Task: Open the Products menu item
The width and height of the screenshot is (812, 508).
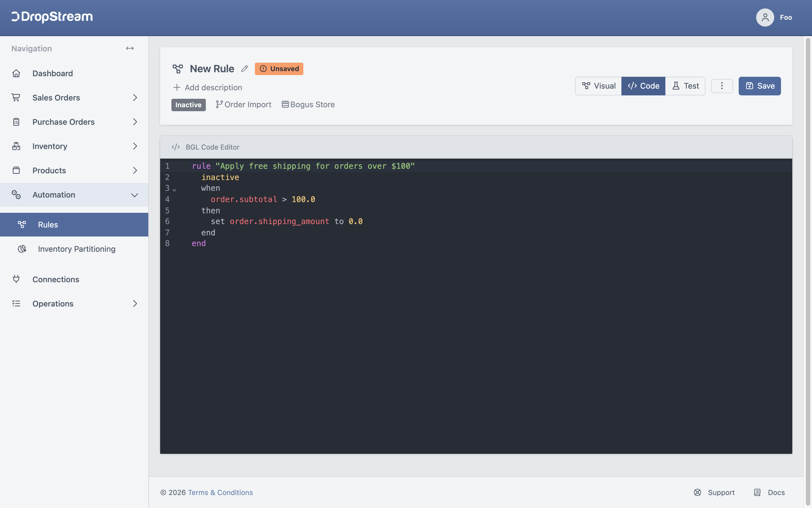Action: point(49,170)
